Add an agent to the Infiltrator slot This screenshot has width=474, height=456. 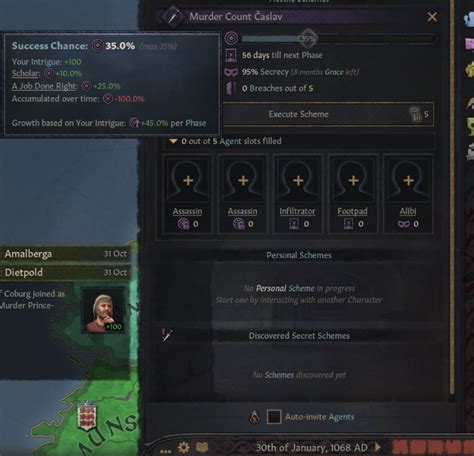click(298, 180)
